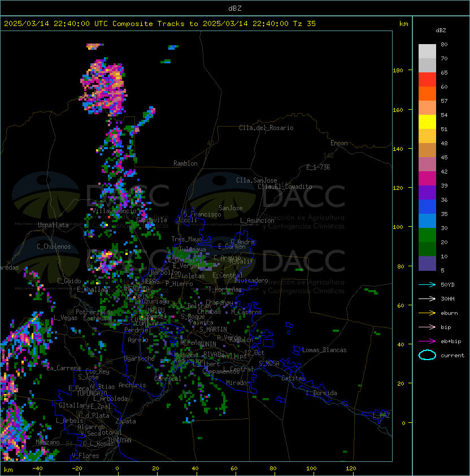Click the L_PAZ place label

point(381,415)
